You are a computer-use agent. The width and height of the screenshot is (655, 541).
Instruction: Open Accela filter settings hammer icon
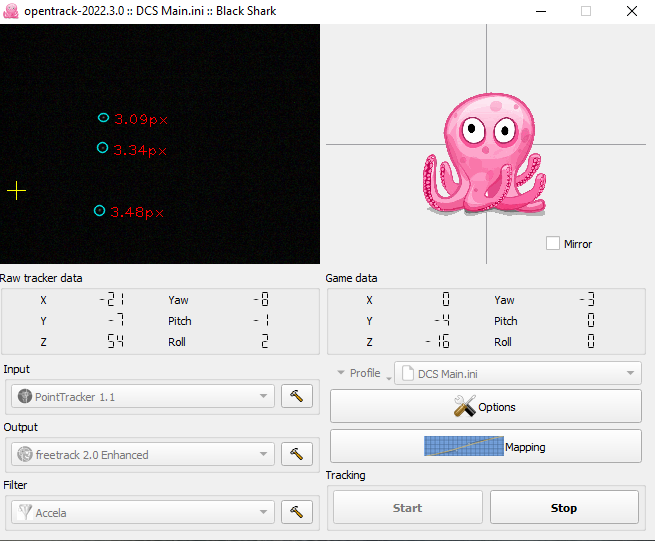click(x=296, y=513)
